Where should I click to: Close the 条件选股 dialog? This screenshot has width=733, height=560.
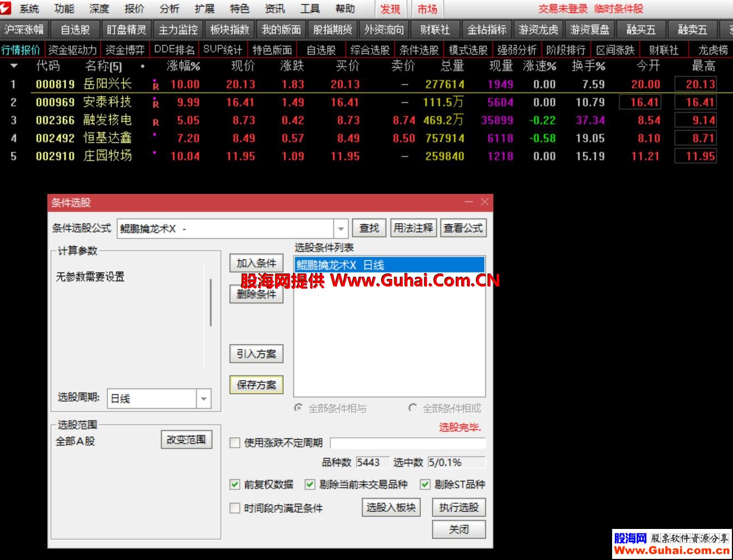tap(484, 202)
